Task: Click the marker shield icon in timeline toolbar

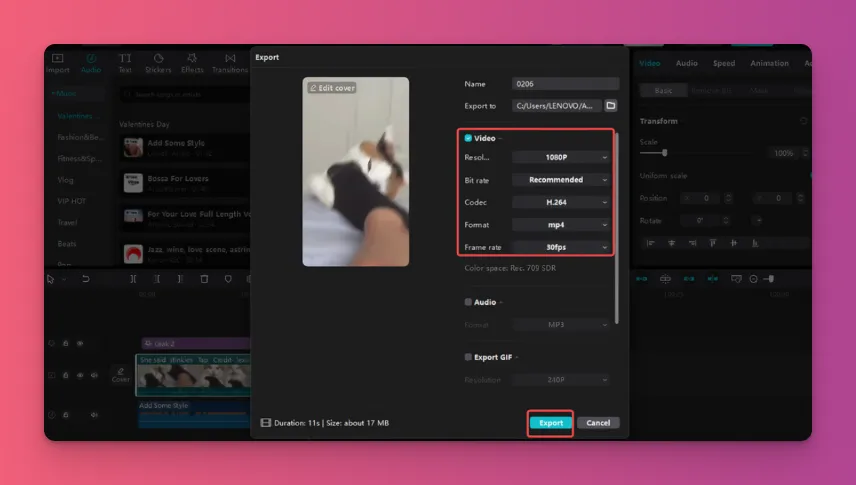Action: (228, 279)
